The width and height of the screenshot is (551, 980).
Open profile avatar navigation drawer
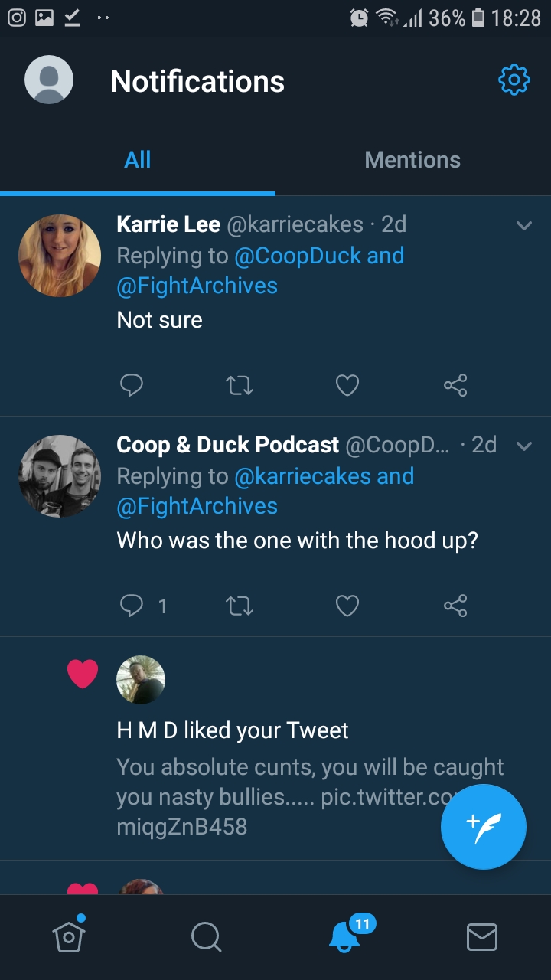coord(49,80)
